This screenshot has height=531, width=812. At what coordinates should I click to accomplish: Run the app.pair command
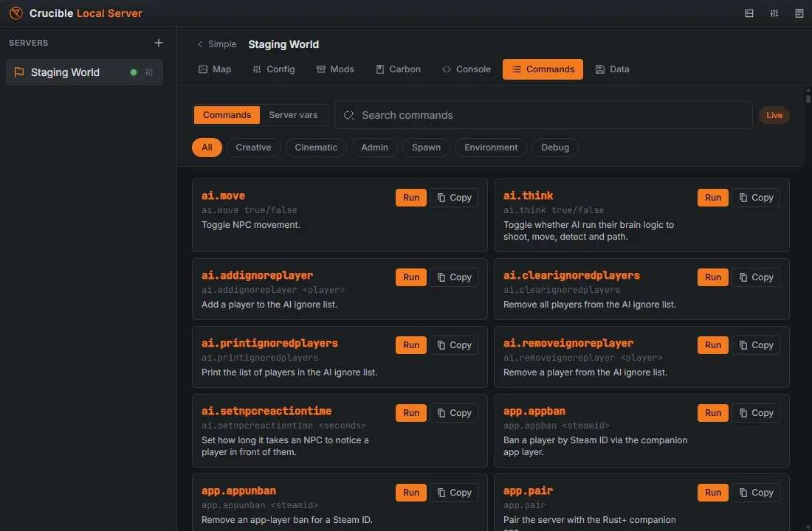point(713,492)
